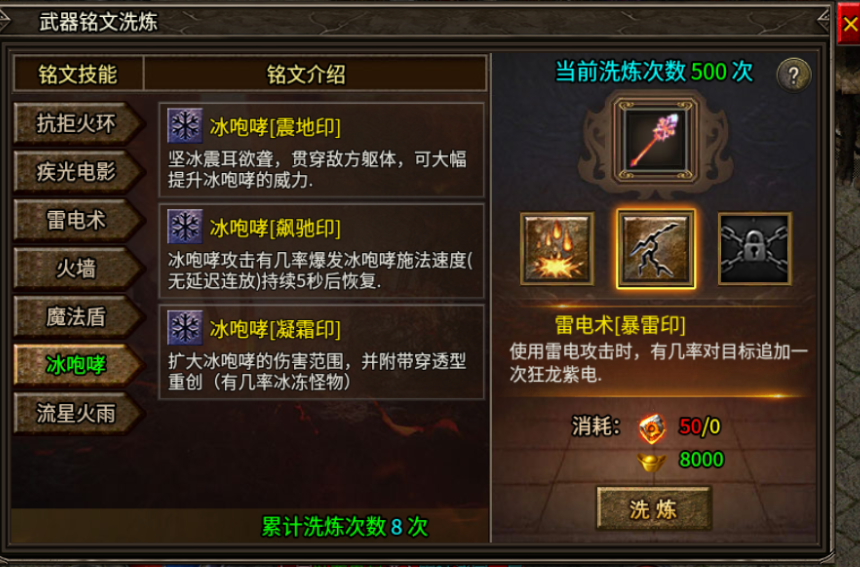Select the staff weapon icon slot
The width and height of the screenshot is (860, 567).
point(655,140)
